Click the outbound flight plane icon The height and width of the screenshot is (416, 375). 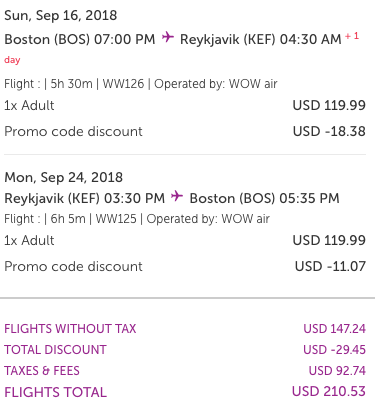pos(168,37)
